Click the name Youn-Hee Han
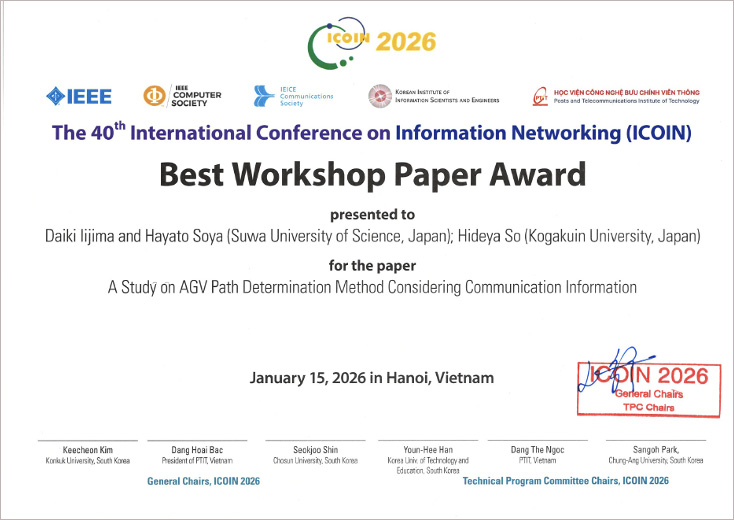734x520 pixels. coord(431,450)
